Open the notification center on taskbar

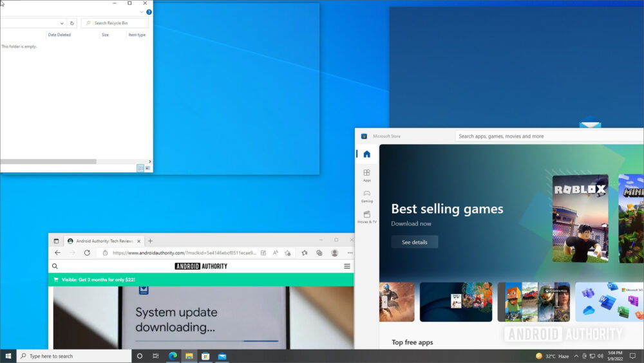coord(632,356)
